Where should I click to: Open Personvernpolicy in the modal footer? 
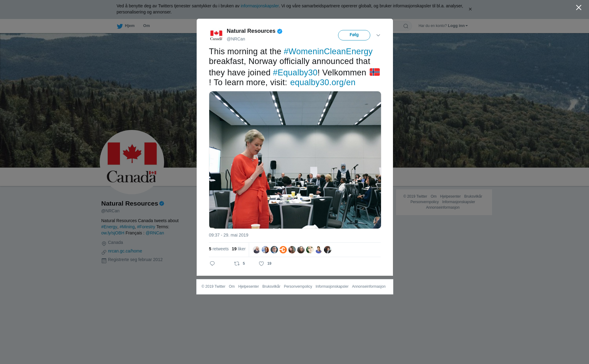298,286
